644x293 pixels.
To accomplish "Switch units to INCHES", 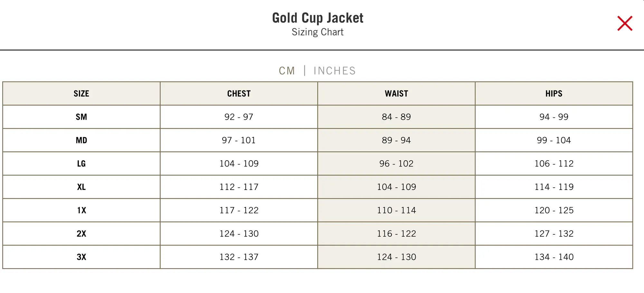I will (335, 71).
